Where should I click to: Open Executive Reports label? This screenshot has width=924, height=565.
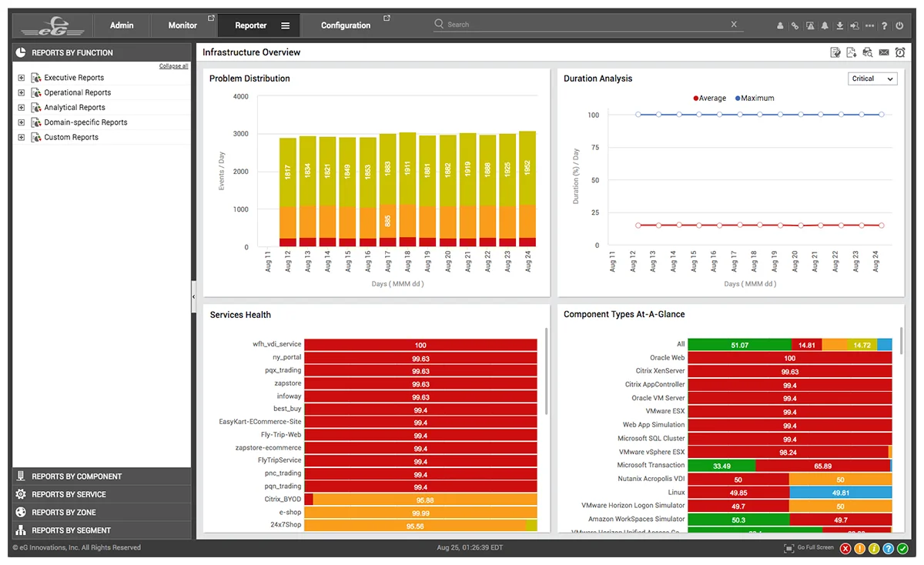(x=74, y=78)
